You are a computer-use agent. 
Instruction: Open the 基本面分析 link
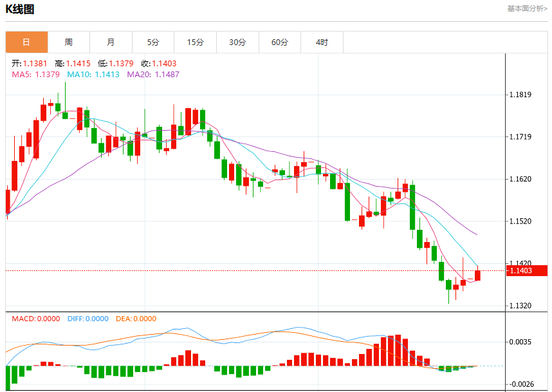[x=527, y=8]
